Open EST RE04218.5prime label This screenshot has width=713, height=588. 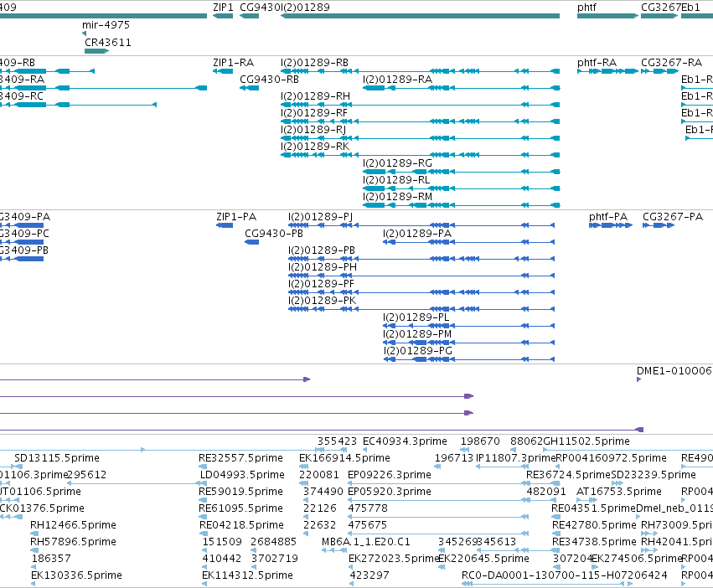[241, 526]
